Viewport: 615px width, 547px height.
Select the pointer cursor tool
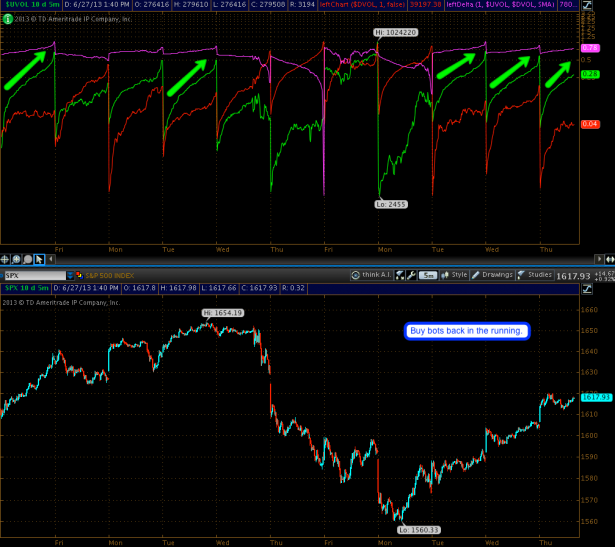39,259
